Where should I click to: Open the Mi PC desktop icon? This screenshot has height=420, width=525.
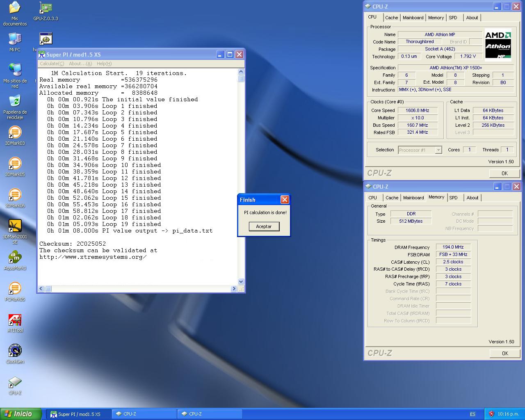pyautogui.click(x=15, y=42)
